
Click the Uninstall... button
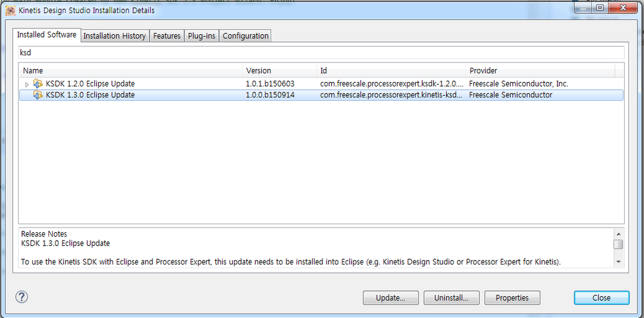451,298
